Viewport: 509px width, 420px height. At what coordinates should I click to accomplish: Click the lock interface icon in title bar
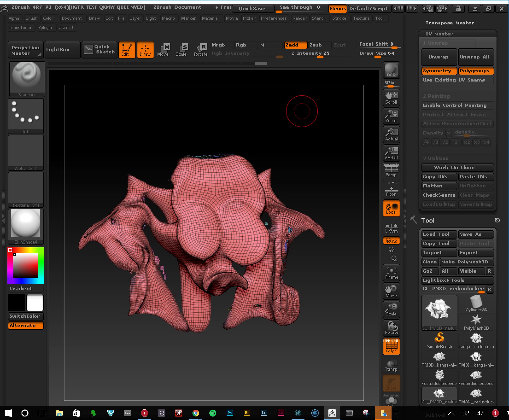pyautogui.click(x=458, y=9)
